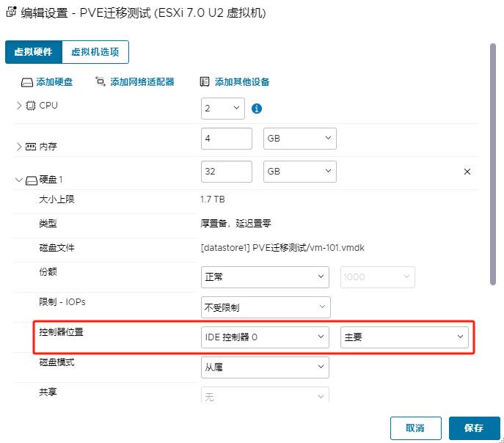Viewport: 504px width, 443px height.
Task: Switch to the 虚拟机选项 tab
Action: coord(96,52)
